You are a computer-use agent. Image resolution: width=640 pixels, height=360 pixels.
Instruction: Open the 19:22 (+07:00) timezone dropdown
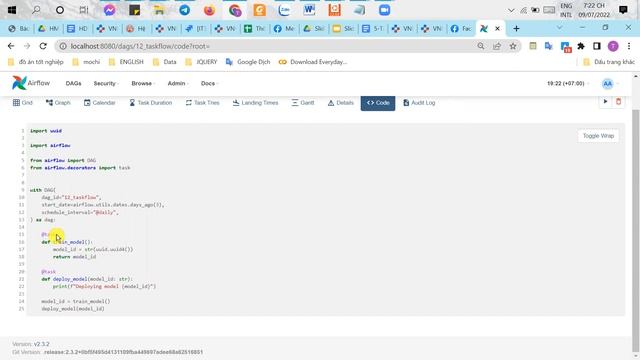567,83
